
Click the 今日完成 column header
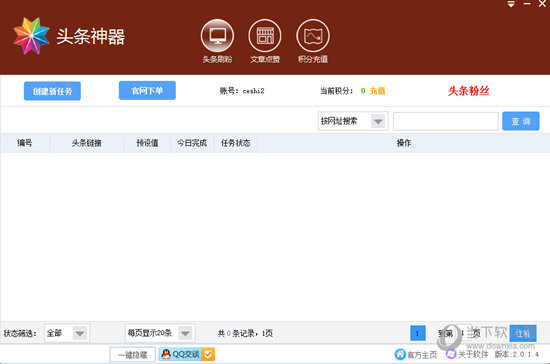(192, 143)
